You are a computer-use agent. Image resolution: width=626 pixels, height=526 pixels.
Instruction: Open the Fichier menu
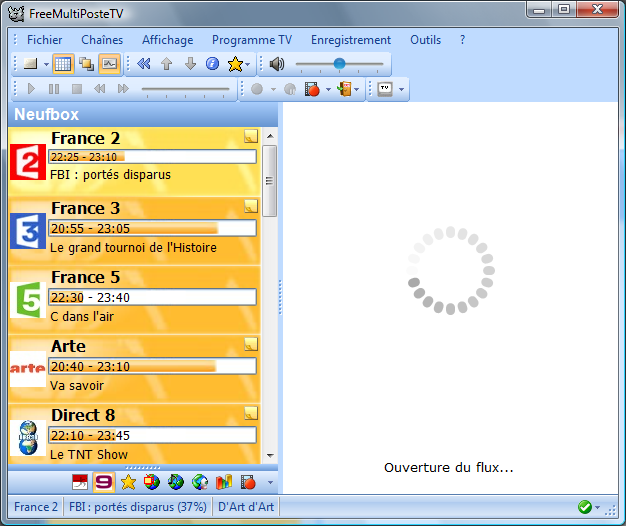tap(44, 40)
